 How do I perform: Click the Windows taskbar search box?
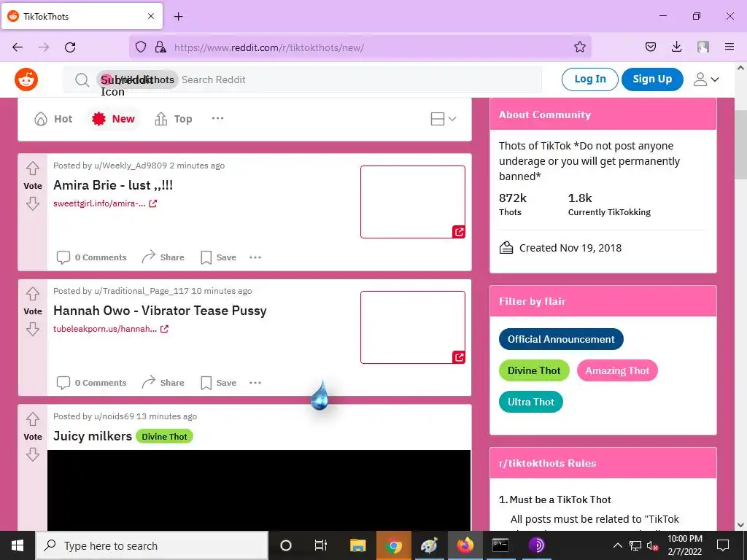click(x=152, y=545)
